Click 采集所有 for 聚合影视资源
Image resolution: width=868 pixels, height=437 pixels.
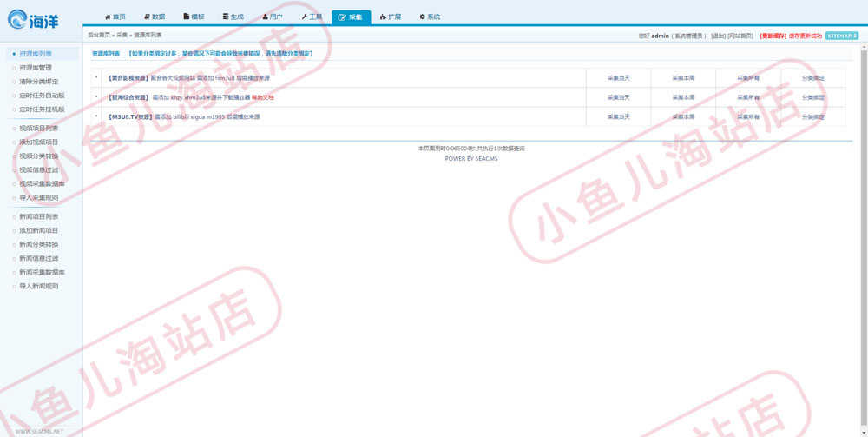point(748,78)
